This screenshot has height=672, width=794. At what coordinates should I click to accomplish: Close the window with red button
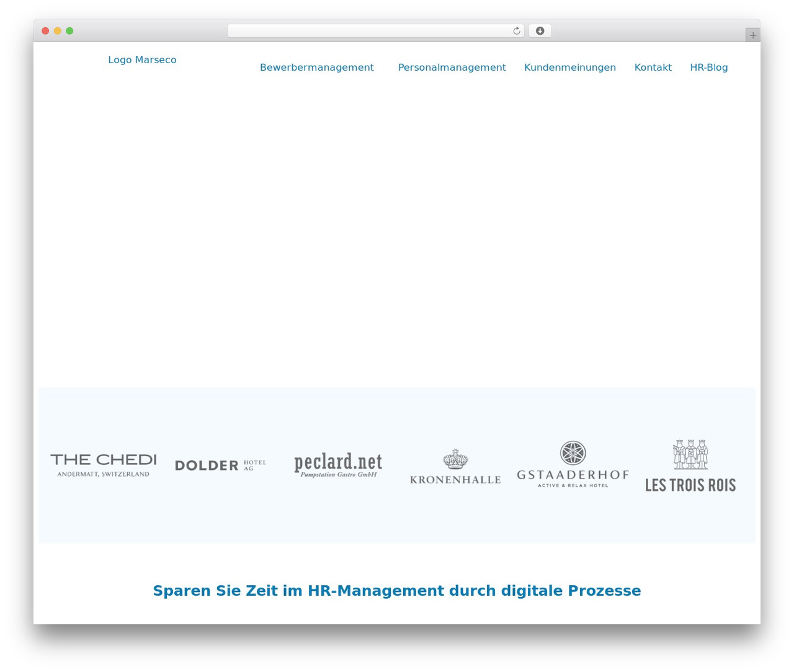(45, 31)
